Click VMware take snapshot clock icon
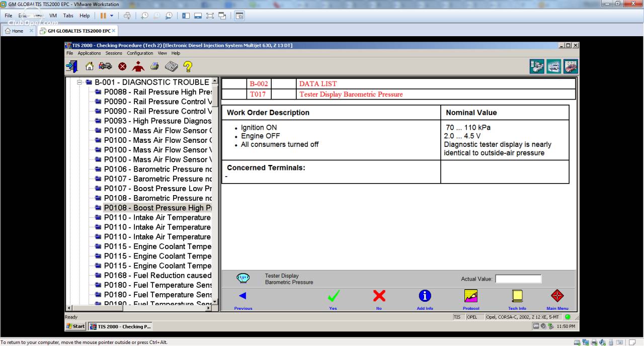Screen dimensions: 644x346 pyautogui.click(x=144, y=16)
